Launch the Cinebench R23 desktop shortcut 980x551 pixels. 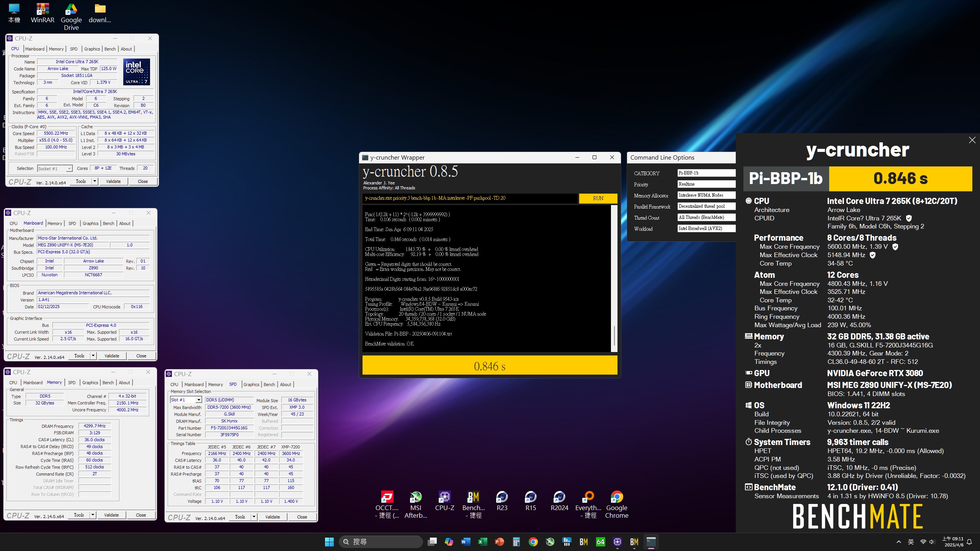tap(502, 501)
